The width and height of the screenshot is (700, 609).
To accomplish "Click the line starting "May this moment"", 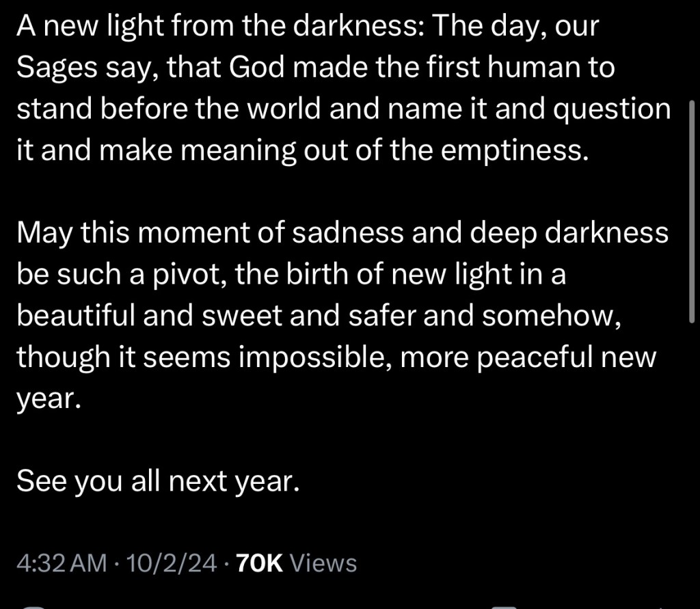I will [x=342, y=233].
